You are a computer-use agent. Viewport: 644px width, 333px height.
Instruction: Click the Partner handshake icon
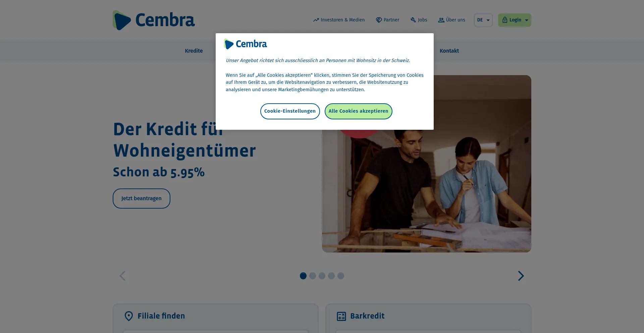[379, 20]
